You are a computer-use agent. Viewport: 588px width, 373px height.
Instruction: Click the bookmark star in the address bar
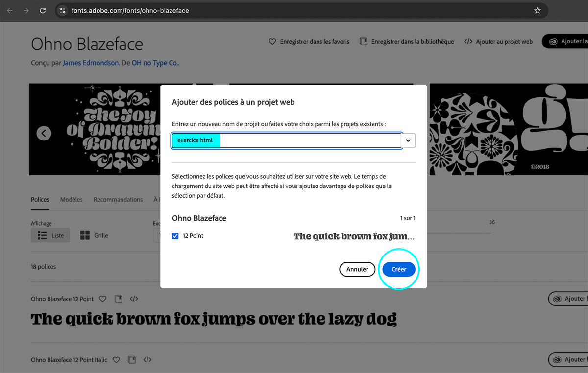click(x=537, y=10)
